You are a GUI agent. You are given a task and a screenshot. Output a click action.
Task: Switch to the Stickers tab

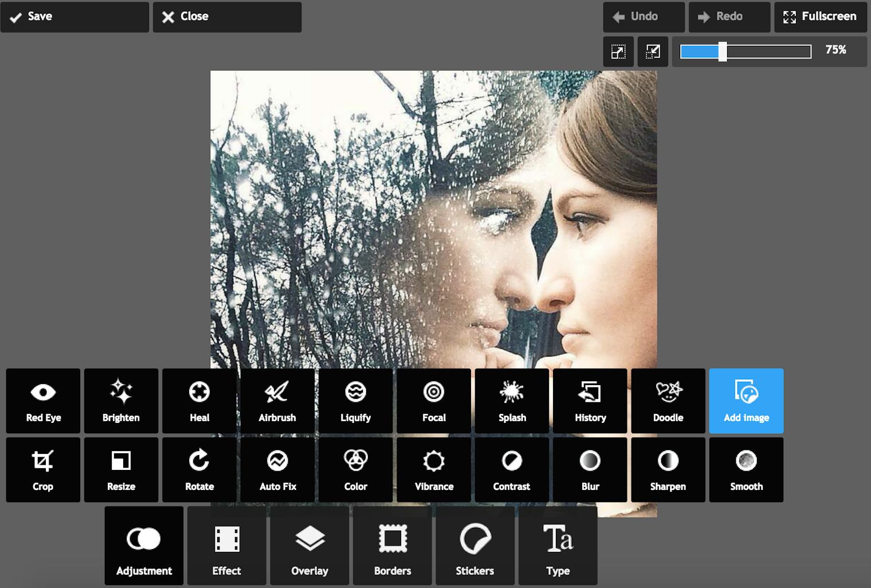[x=474, y=546]
